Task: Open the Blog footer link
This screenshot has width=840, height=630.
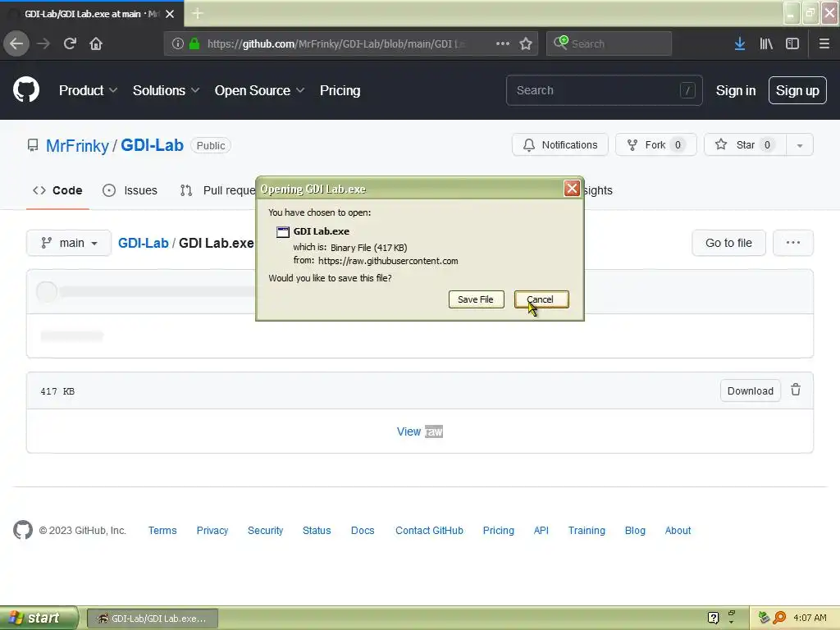Action: coord(635,531)
